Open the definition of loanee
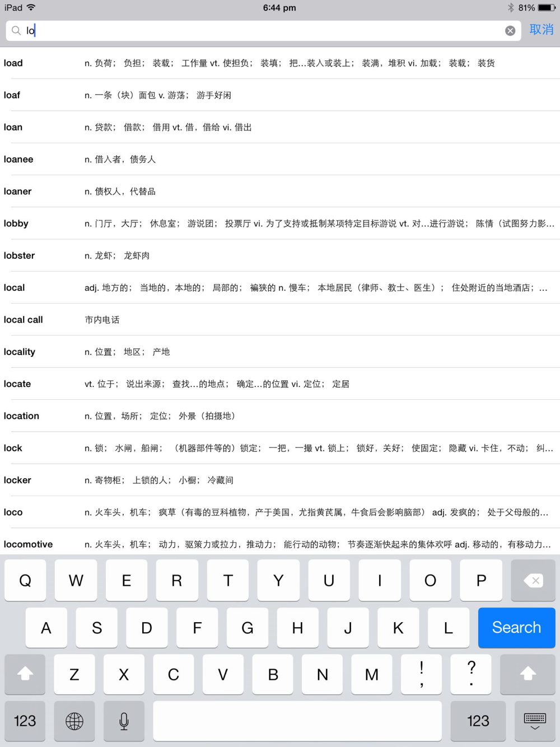This screenshot has height=747, width=560. (280, 159)
